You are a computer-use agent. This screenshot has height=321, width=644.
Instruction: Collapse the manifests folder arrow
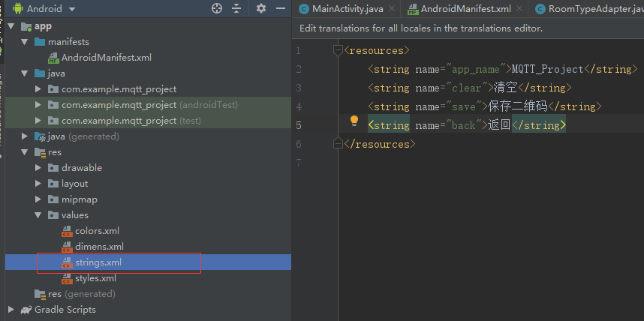coord(25,42)
